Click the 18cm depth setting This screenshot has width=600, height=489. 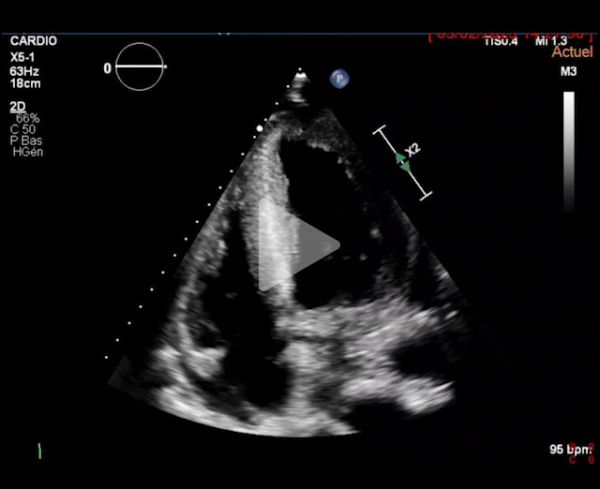24,85
